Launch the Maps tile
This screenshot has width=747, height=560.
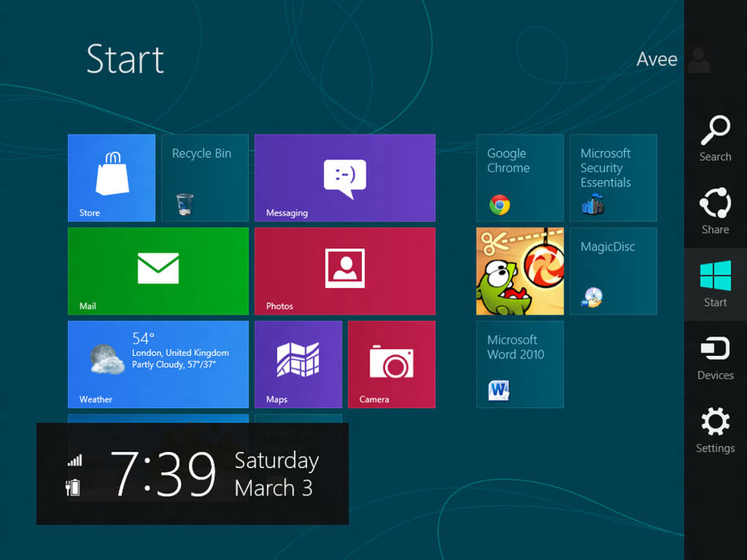coord(298,364)
